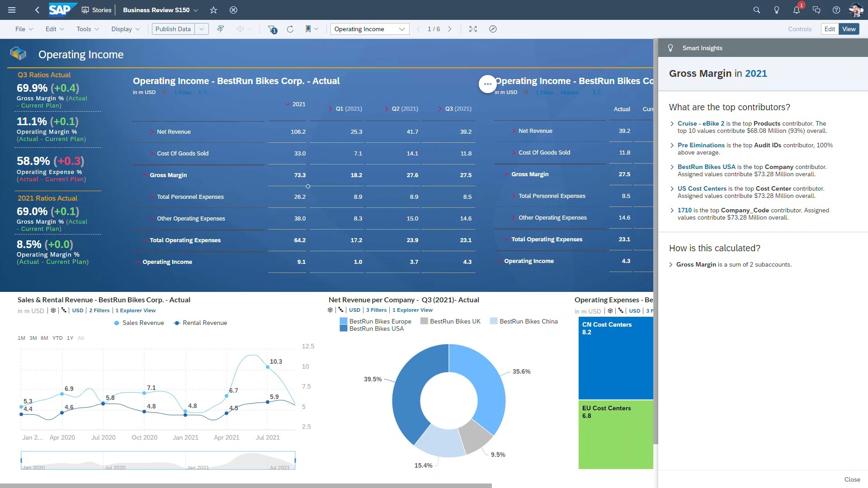Close the story with the circled X icon
This screenshot has height=488, width=868.
click(x=233, y=10)
